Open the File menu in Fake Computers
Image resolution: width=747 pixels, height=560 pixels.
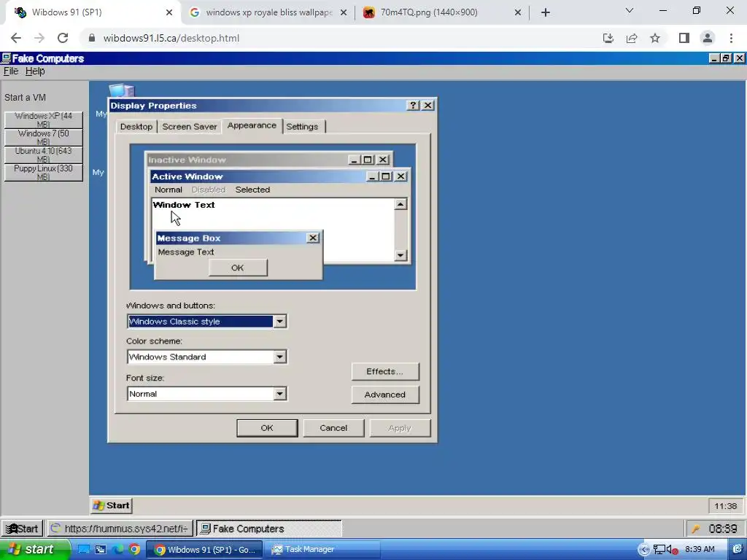(11, 71)
